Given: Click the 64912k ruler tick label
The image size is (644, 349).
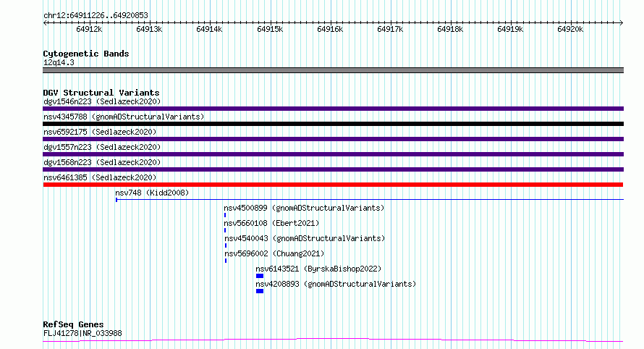Looking at the screenshot, I should click(x=89, y=29).
